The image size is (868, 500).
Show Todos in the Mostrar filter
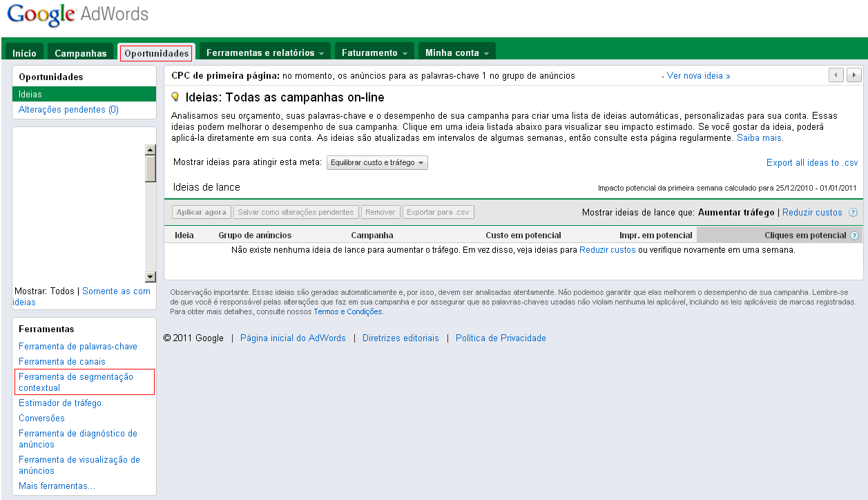[62, 291]
